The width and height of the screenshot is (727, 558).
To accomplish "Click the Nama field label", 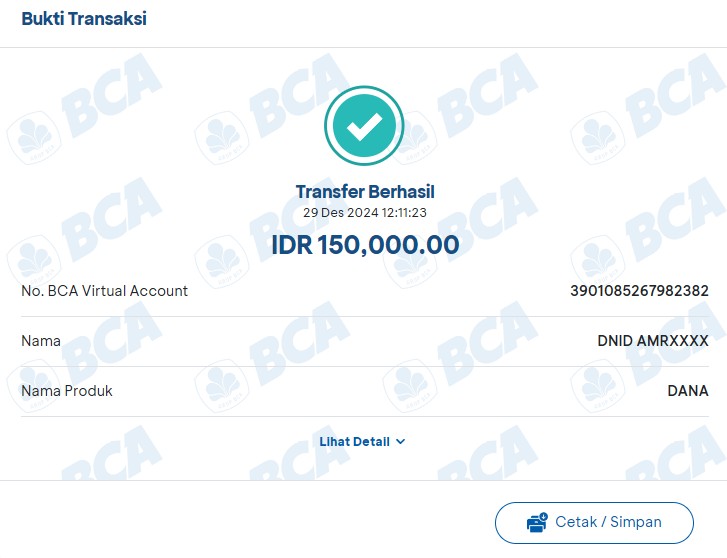I will click(x=41, y=341).
